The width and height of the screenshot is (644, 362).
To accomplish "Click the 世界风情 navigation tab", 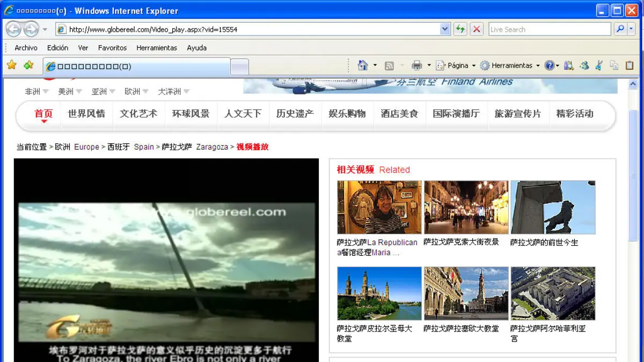I will tap(86, 114).
